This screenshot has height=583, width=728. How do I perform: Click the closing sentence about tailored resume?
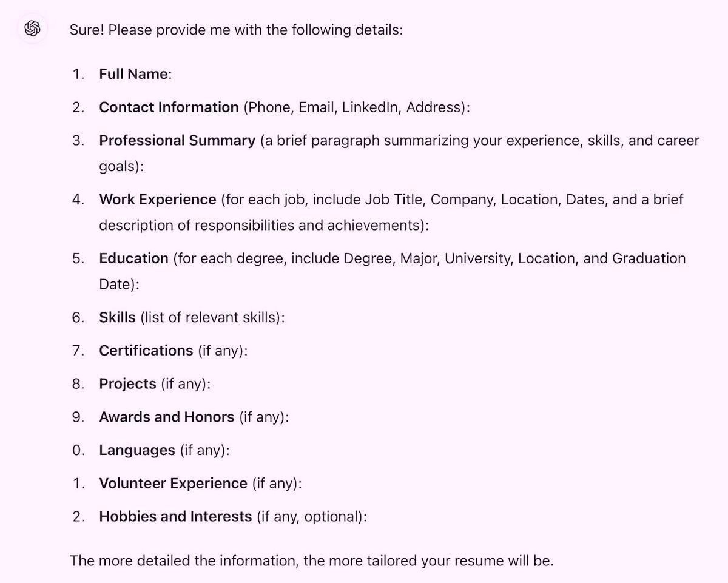[312, 561]
